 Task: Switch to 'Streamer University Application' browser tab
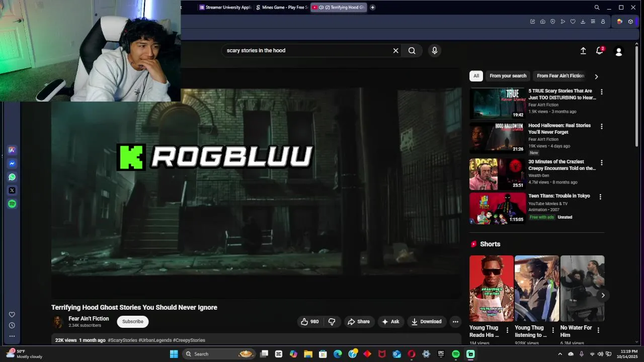(x=225, y=8)
